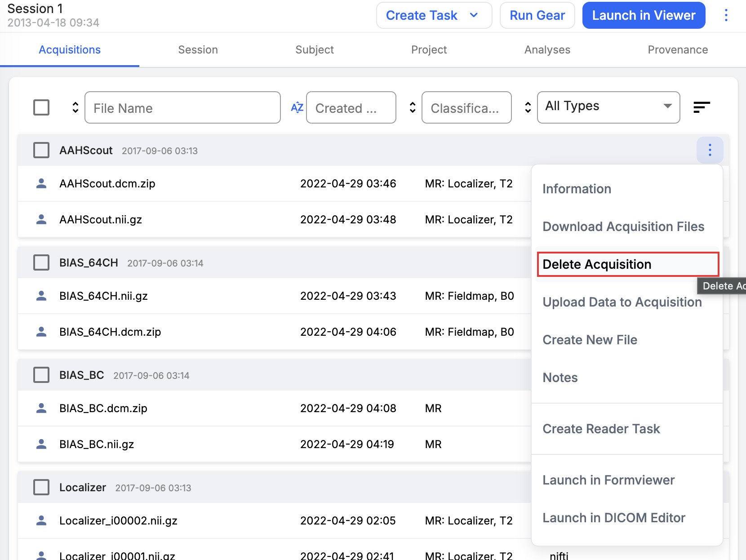The height and width of the screenshot is (560, 746).
Task: Click user icon beside AAHScout.dcm.zip
Action: (x=41, y=183)
